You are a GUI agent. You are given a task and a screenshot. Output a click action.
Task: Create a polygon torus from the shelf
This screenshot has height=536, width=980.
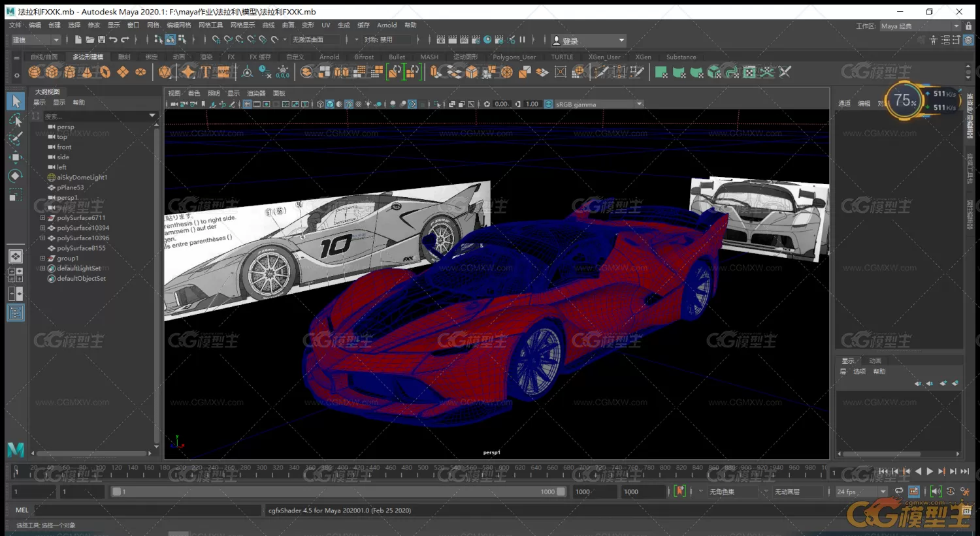pos(105,72)
